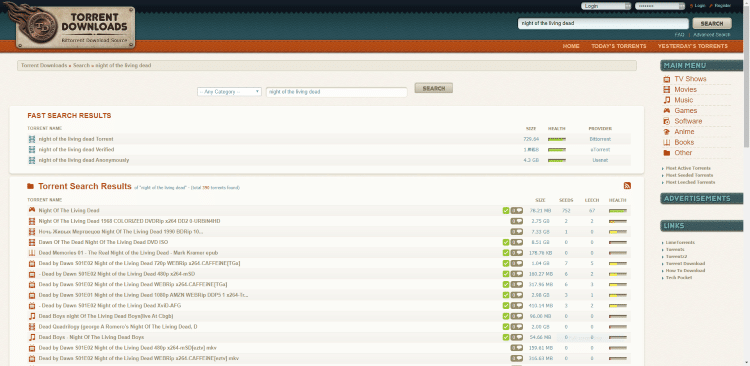Viewport: 750px width, 366px height.
Task: Click the Games controller icon in Main Menu
Action: [666, 111]
